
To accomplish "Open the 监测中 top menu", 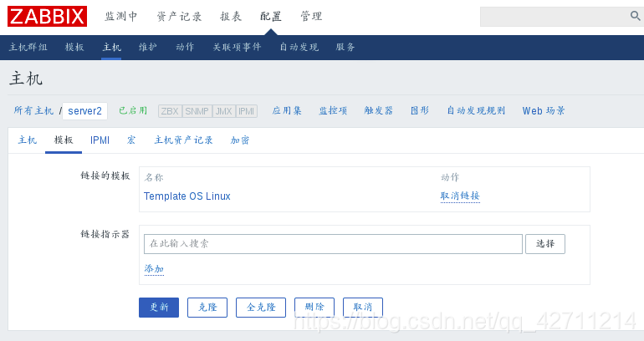I will tap(120, 17).
